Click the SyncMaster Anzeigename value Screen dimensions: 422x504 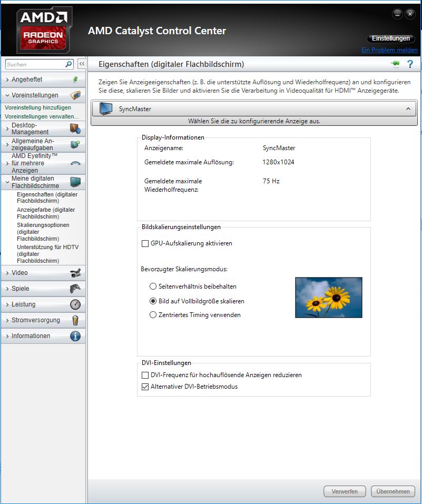point(279,148)
